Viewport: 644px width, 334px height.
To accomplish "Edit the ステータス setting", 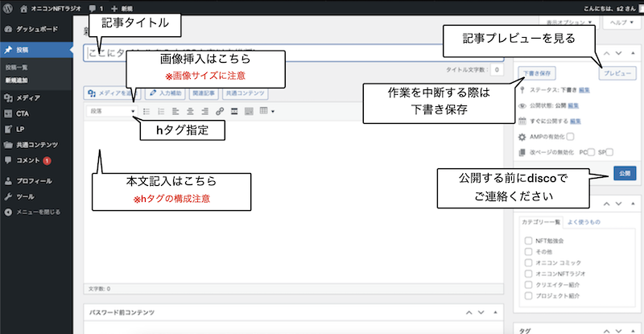I will pos(584,90).
